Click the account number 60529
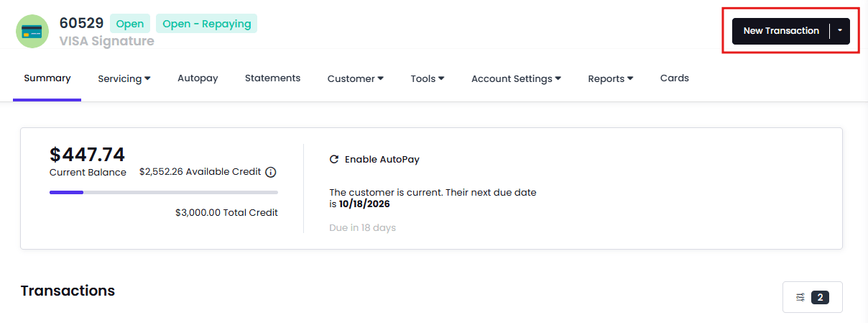This screenshot has height=323, width=868. 82,23
